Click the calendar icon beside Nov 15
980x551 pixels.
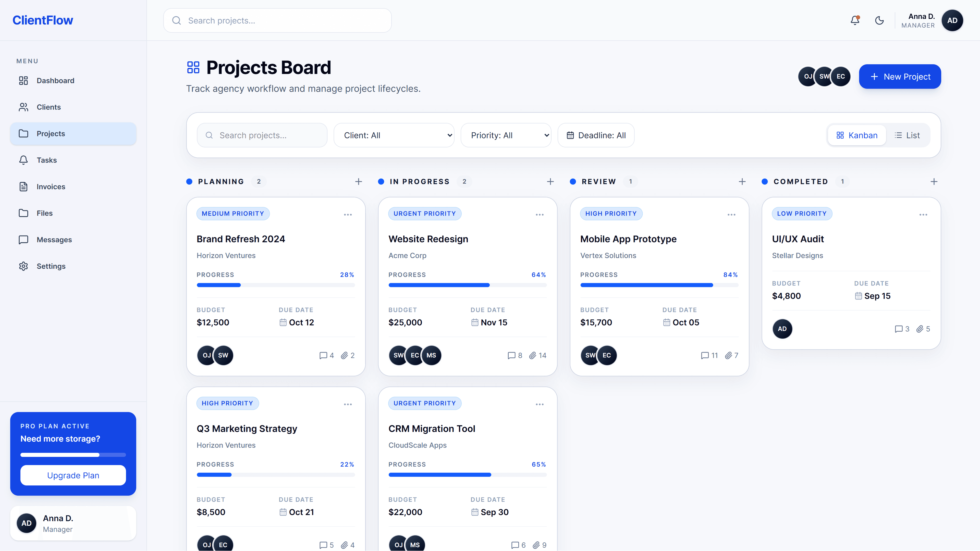(474, 322)
